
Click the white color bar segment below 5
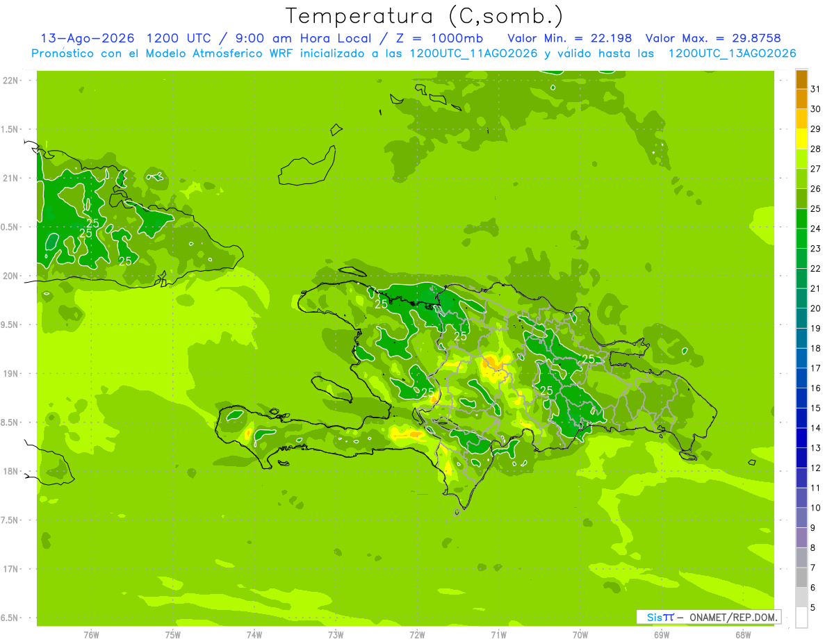[x=801, y=618]
